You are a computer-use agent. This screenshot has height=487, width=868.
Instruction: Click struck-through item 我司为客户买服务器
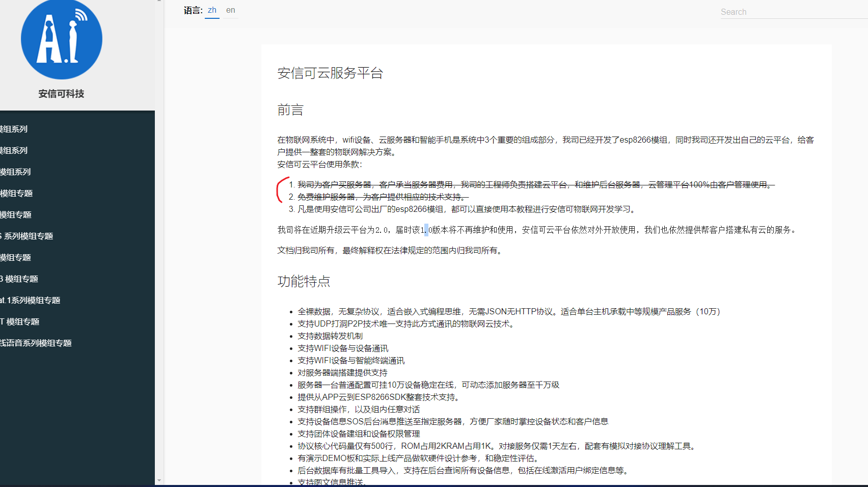[536, 184]
